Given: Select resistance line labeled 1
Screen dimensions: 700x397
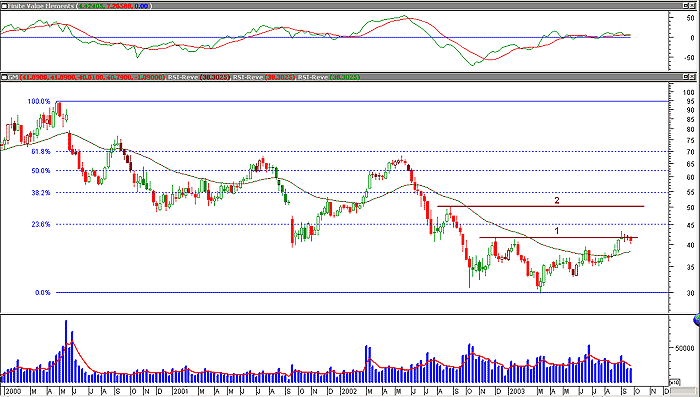Looking at the screenshot, I should click(558, 237).
